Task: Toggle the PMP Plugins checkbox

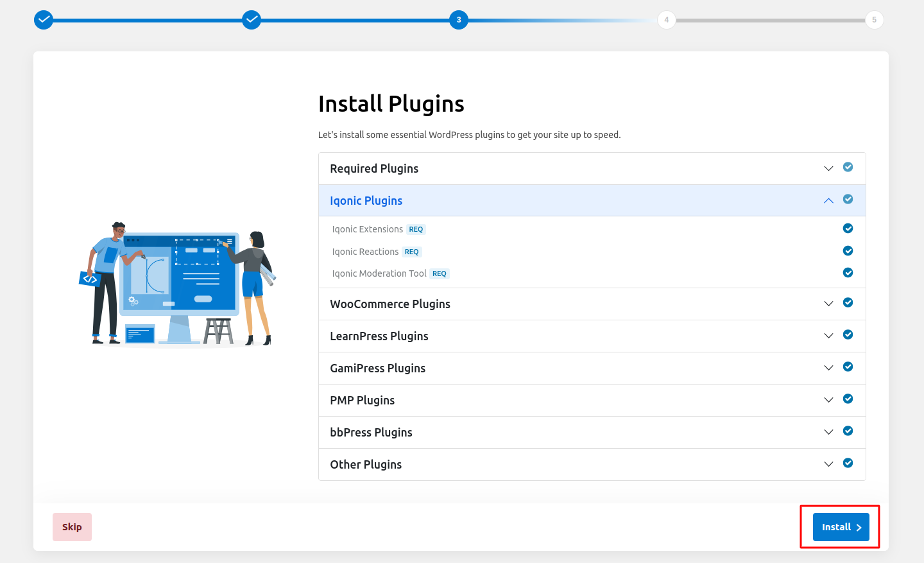Action: pos(848,399)
